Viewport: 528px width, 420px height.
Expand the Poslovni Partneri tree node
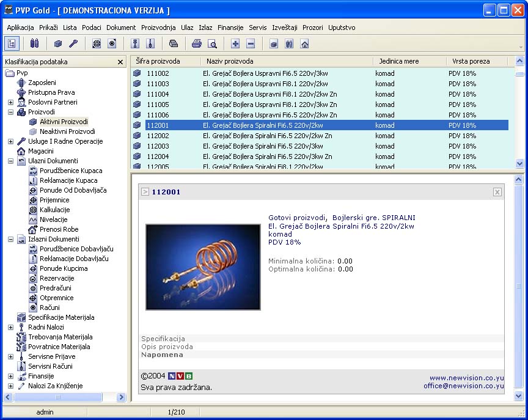10,102
